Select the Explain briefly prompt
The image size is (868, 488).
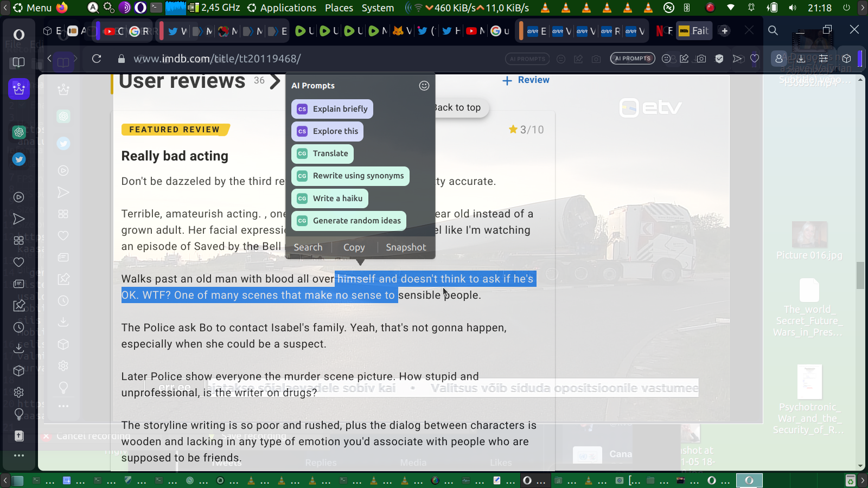click(x=332, y=109)
